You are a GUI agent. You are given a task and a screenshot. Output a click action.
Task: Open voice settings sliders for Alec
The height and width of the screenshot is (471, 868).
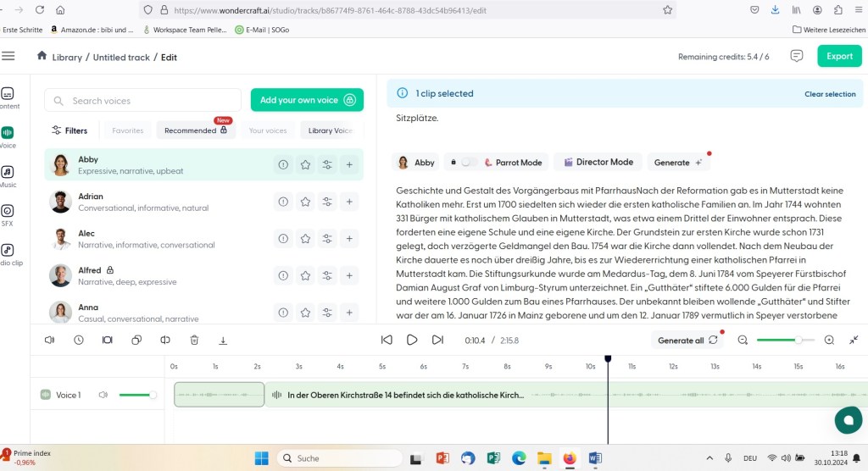[327, 239]
